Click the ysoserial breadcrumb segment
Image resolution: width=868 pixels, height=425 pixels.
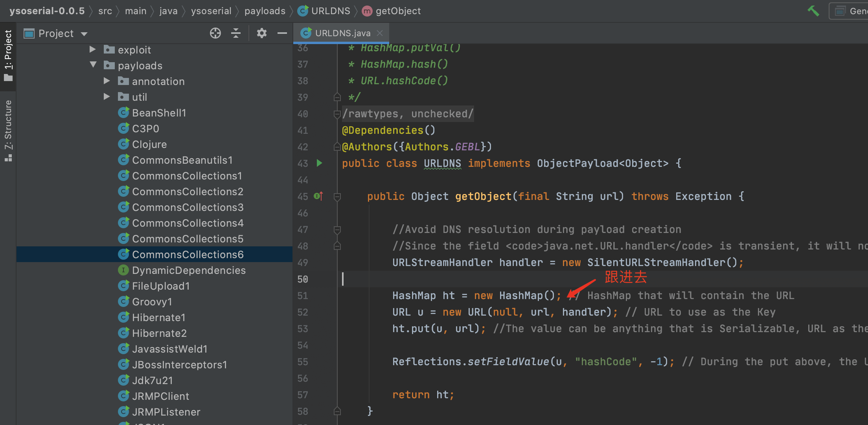[x=211, y=11]
